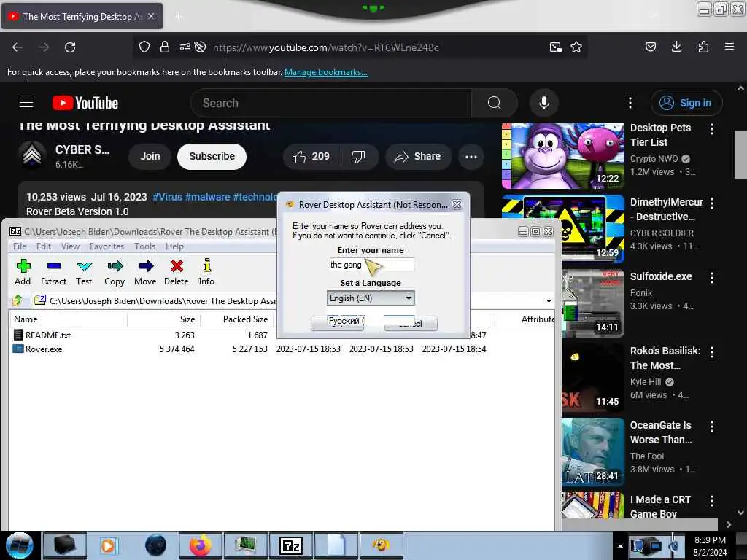
Task: Select the README.txt file row
Action: click(x=143, y=335)
